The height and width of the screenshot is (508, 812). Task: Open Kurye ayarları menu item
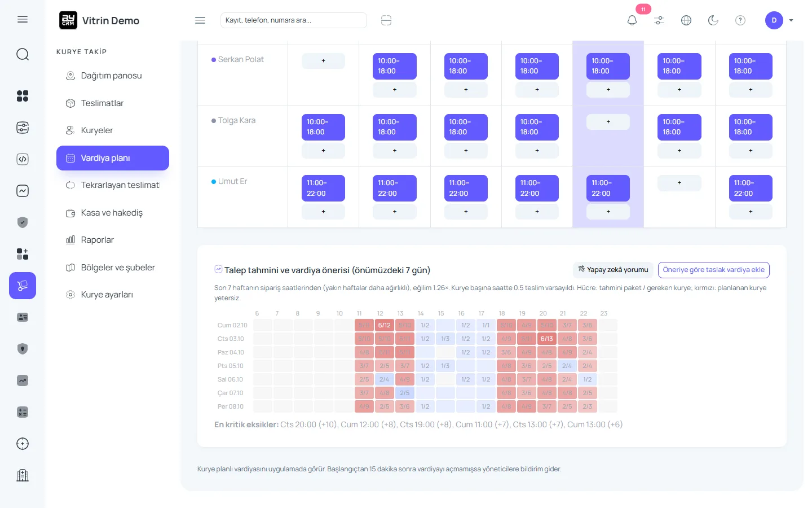[x=113, y=295]
